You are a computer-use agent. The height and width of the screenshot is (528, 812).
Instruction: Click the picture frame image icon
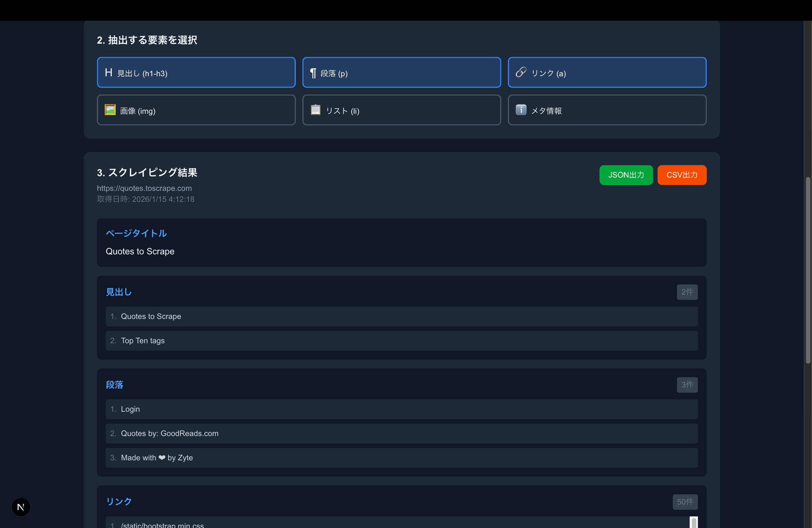point(110,110)
